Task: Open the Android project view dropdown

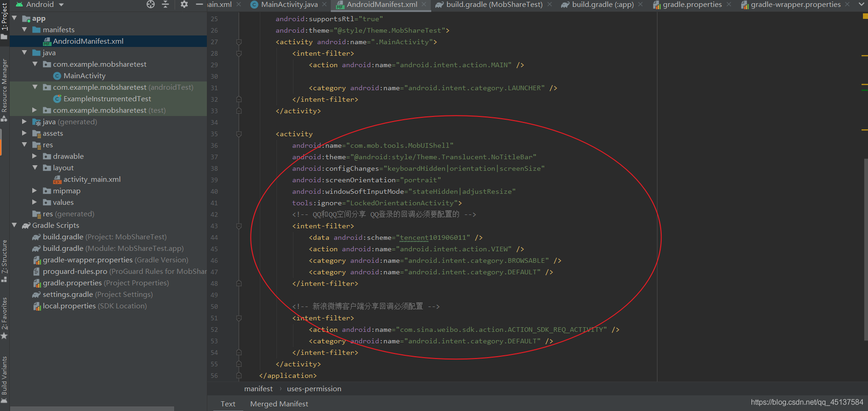Action: point(40,5)
